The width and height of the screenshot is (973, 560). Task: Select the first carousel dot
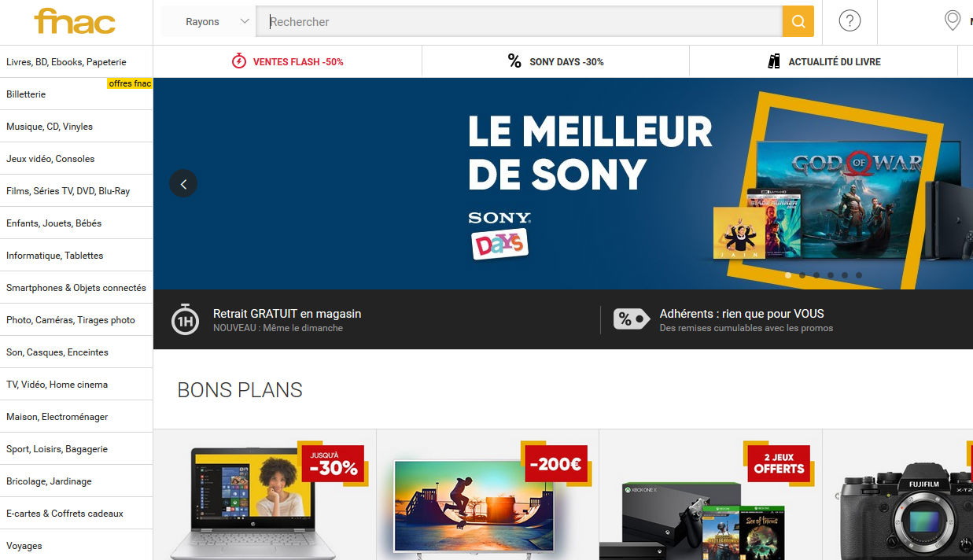click(x=788, y=275)
